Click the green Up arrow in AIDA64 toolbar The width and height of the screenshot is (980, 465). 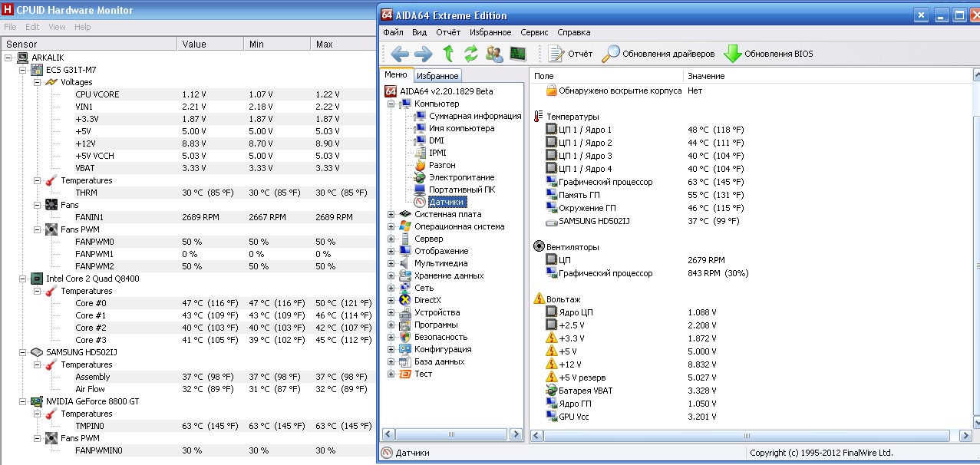click(x=448, y=54)
